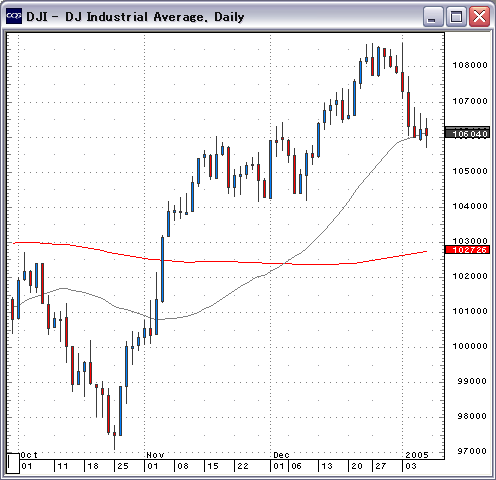Click the 97000 price axis label
This screenshot has height=480, width=496.
472,451
